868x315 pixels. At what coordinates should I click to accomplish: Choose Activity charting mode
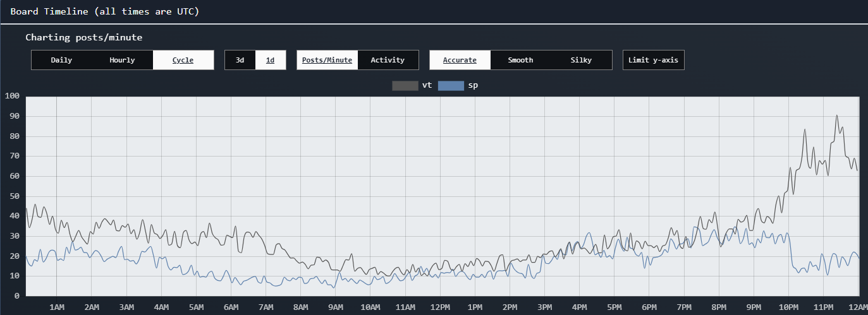tap(388, 60)
